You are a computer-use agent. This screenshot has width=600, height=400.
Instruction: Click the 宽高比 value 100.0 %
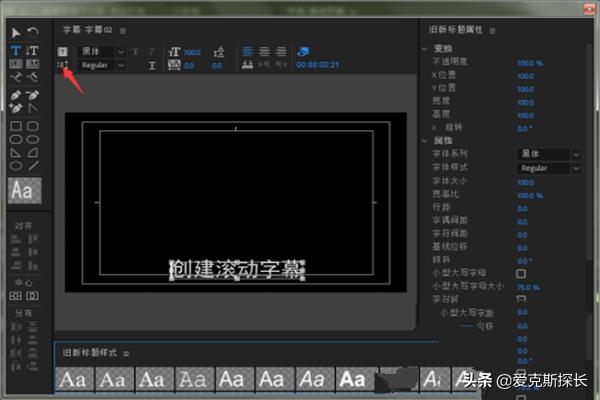pyautogui.click(x=530, y=196)
